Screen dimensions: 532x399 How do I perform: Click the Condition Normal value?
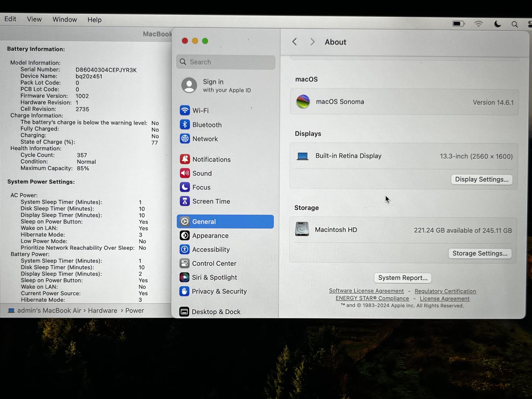pyautogui.click(x=86, y=162)
